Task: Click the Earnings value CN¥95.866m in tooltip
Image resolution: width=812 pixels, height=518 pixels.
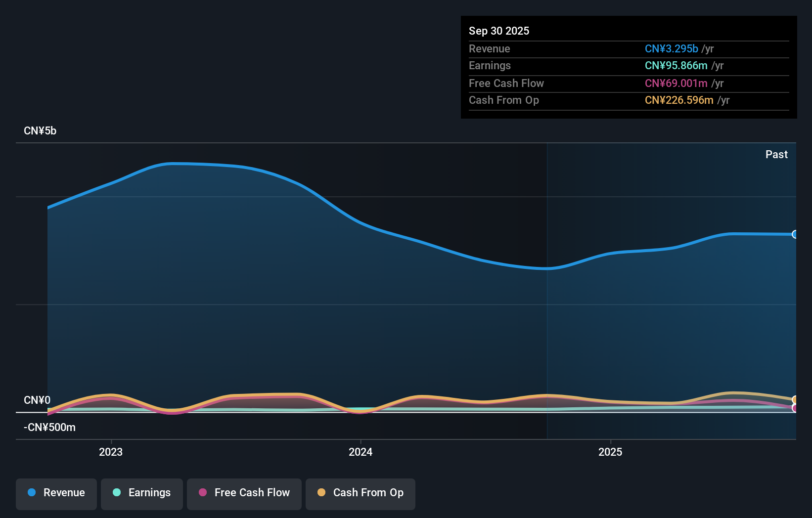Action: (676, 66)
